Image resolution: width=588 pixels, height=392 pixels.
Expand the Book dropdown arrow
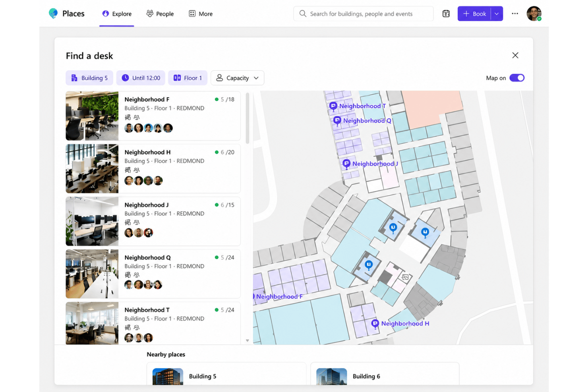497,14
